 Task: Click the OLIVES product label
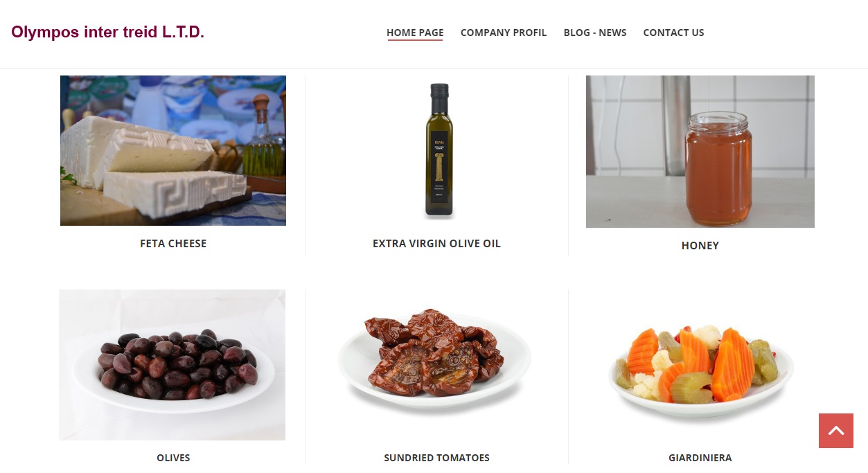tap(173, 458)
